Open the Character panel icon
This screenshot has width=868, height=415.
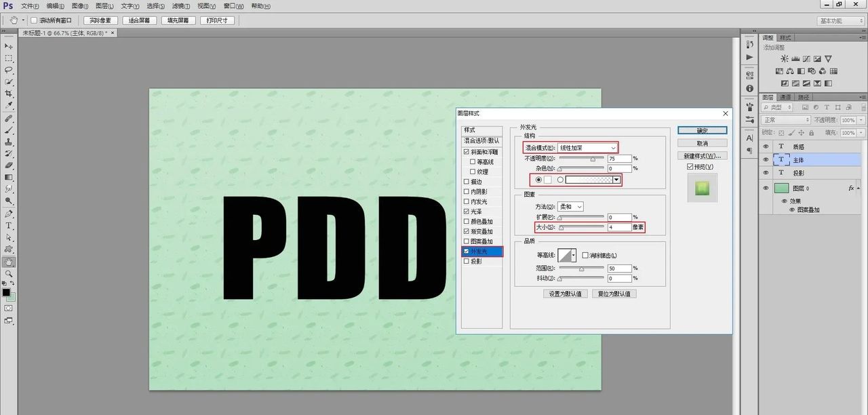click(749, 138)
